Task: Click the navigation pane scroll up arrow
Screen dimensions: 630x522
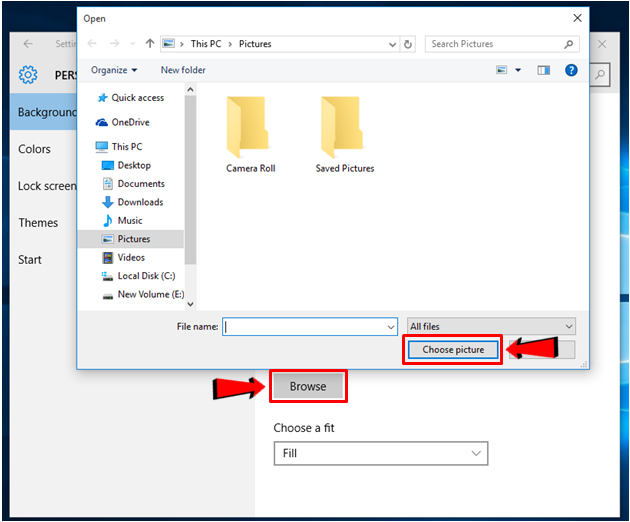Action: 190,89
